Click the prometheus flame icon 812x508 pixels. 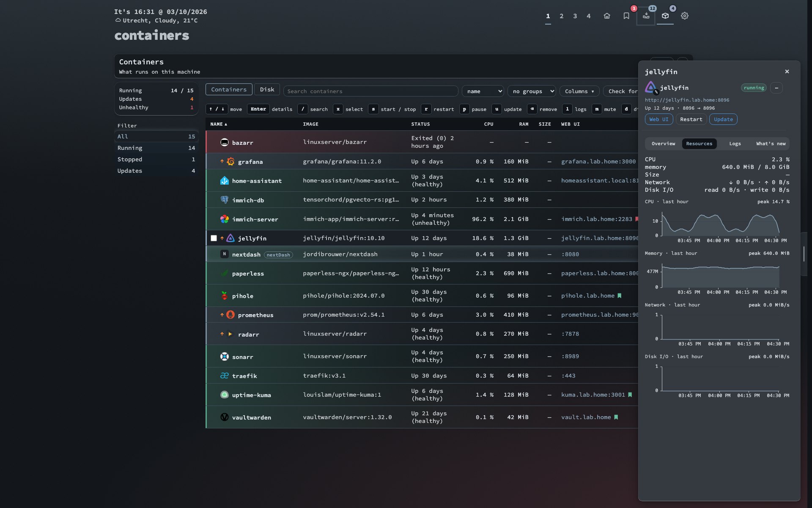(x=230, y=315)
